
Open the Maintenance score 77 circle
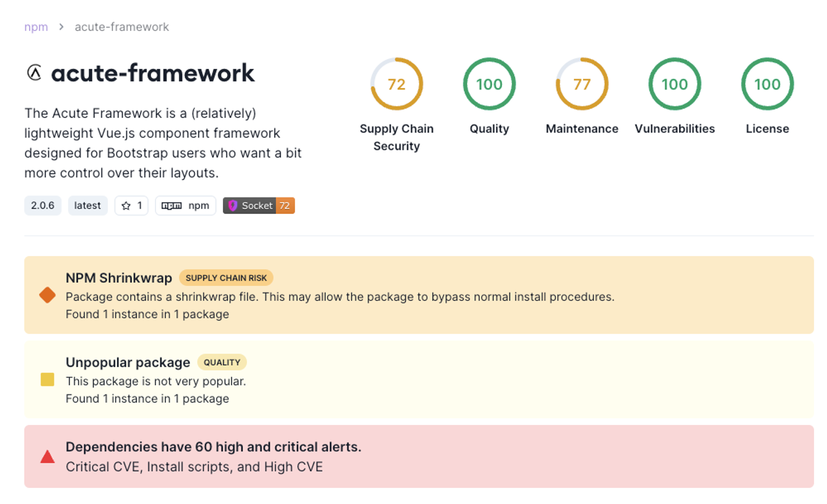point(582,84)
